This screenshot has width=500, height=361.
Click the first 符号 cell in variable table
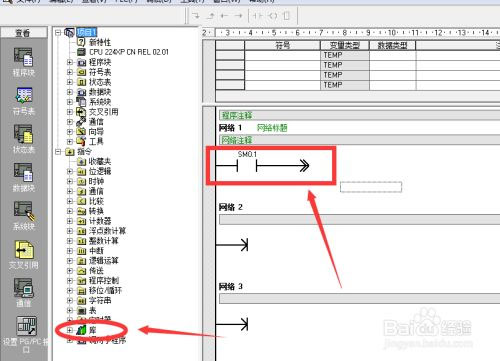coord(282,55)
